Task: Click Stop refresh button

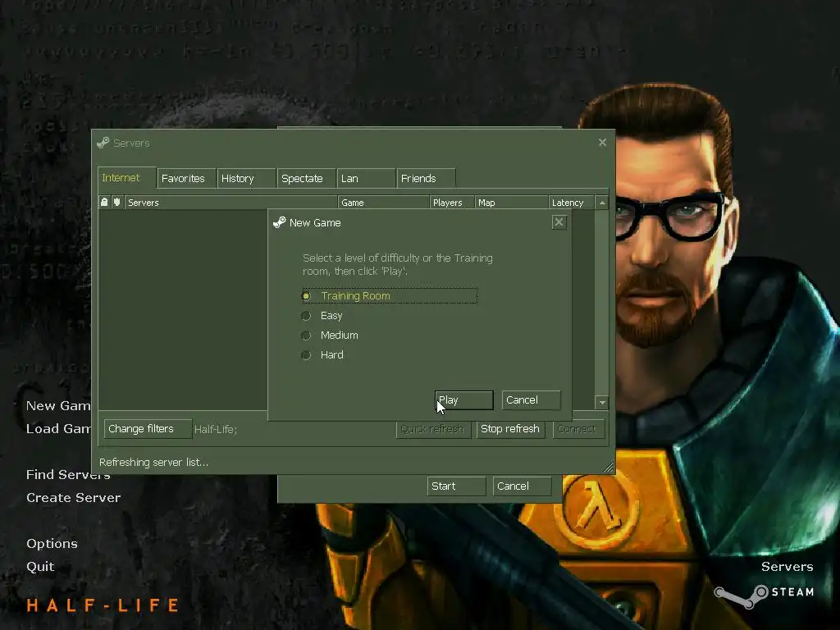Action: [x=510, y=428]
